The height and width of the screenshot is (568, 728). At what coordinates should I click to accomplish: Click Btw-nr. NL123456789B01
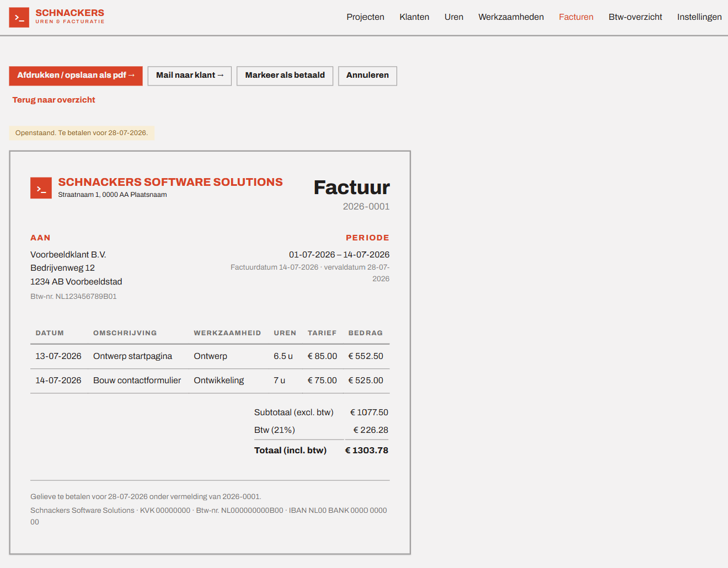73,297
